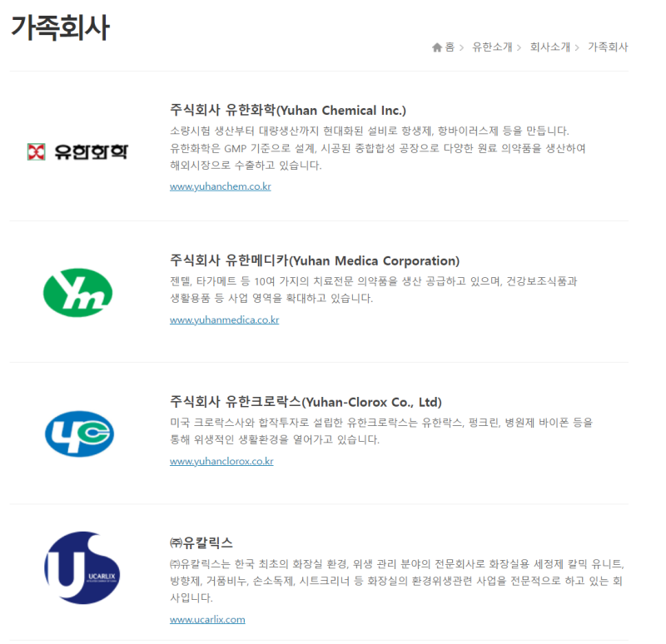Click the navy UCARLIX logo

coord(77,567)
